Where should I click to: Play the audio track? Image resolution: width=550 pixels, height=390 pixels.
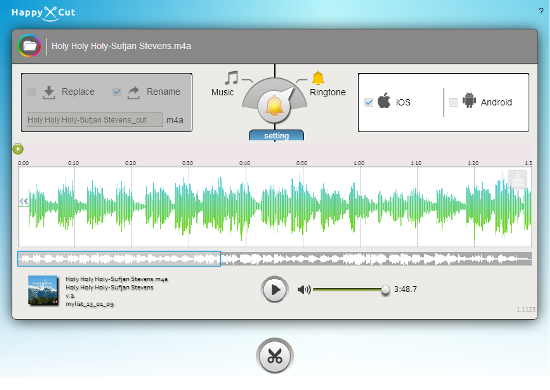click(x=275, y=289)
